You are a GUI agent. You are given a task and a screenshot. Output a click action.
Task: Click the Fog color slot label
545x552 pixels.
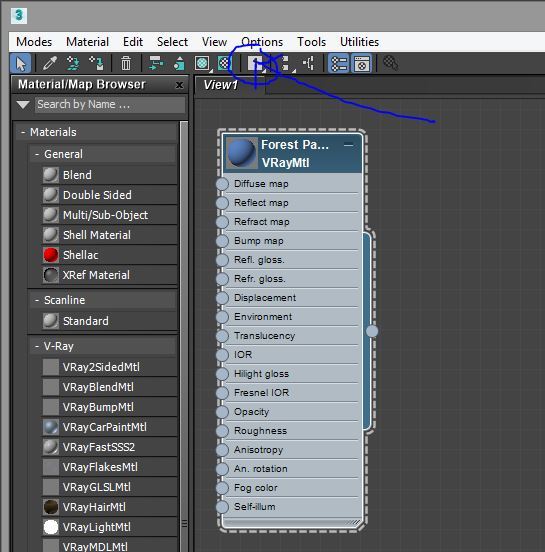click(x=256, y=488)
